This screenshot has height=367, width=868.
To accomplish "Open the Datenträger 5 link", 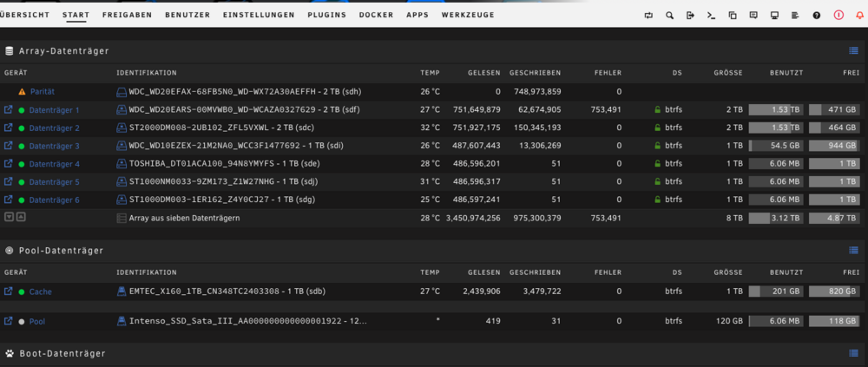I will coord(54,181).
